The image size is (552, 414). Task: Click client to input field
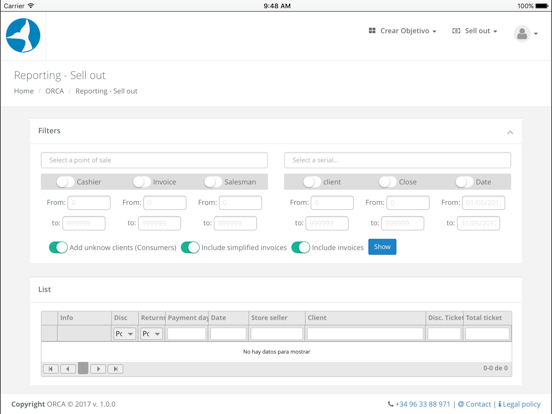coord(327,223)
